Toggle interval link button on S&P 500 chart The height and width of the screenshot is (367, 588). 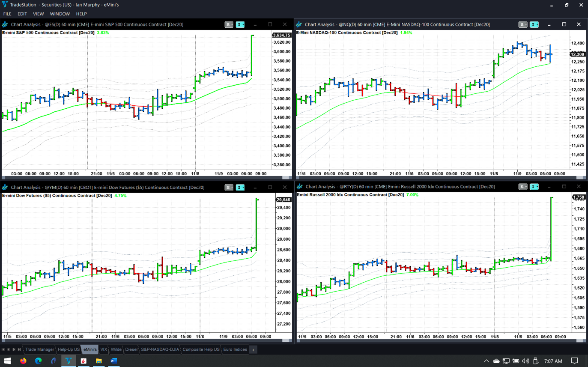point(239,25)
